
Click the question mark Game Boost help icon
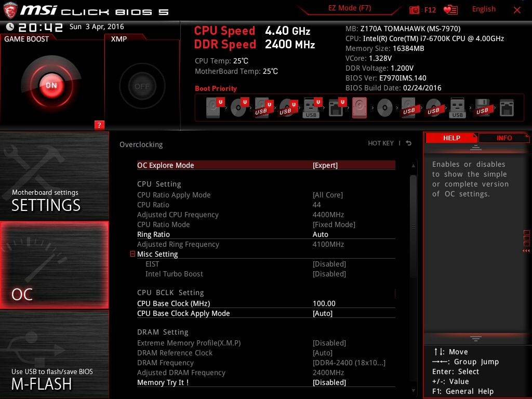click(99, 125)
